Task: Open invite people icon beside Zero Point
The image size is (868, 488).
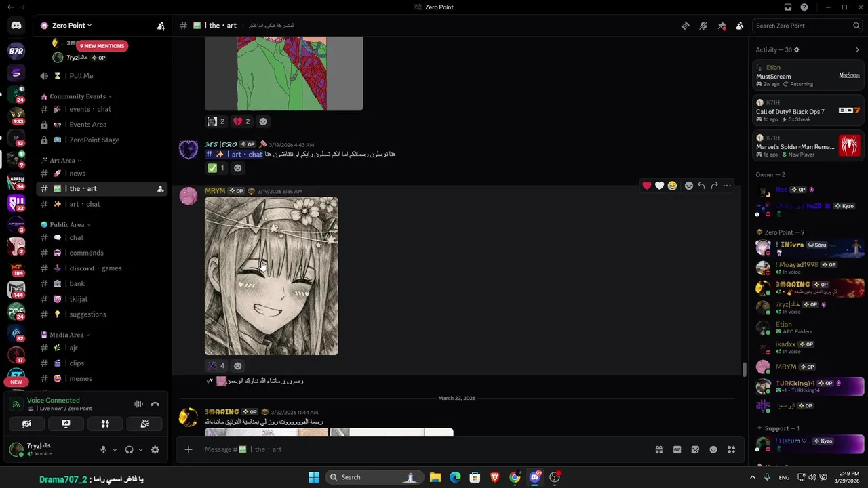Action: pyautogui.click(x=161, y=26)
